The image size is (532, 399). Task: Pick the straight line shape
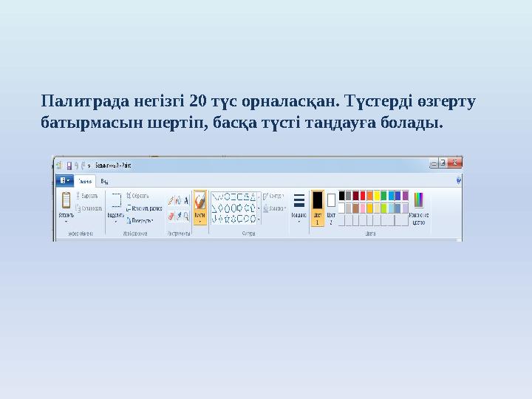click(x=214, y=197)
